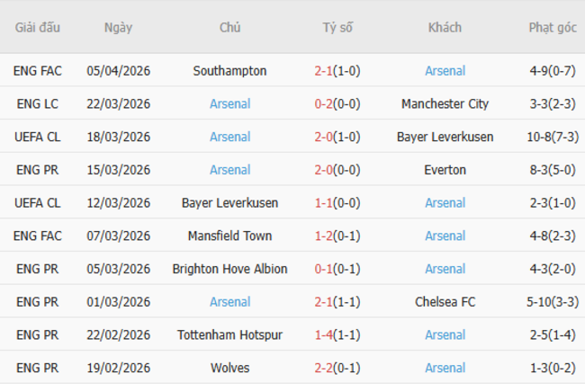Click the Southampton team name
Image resolution: width=585 pixels, height=392 pixels.
click(x=229, y=71)
